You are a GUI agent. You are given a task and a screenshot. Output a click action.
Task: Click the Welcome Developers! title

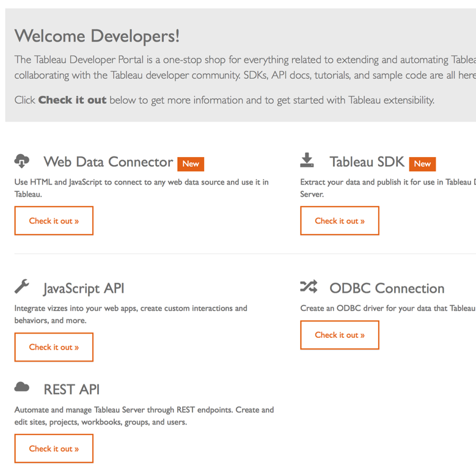(97, 36)
